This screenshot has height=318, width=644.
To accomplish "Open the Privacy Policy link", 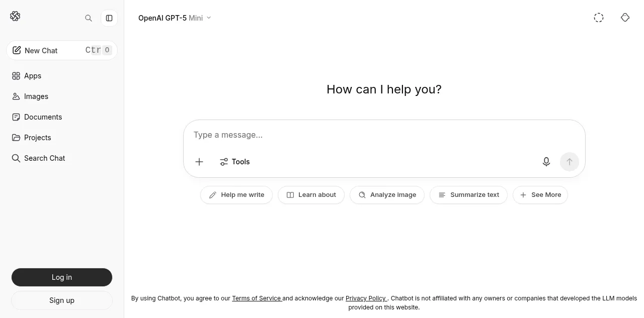I will point(366,298).
